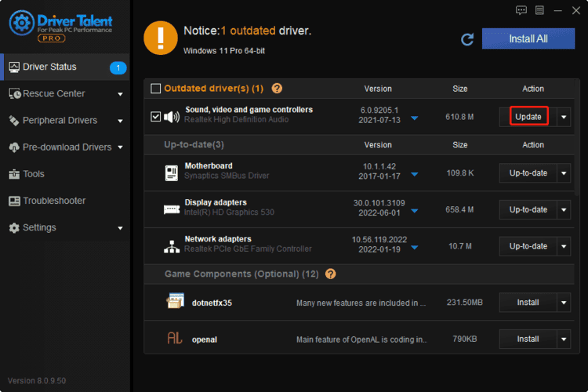Click the openal AL icon

[174, 338]
